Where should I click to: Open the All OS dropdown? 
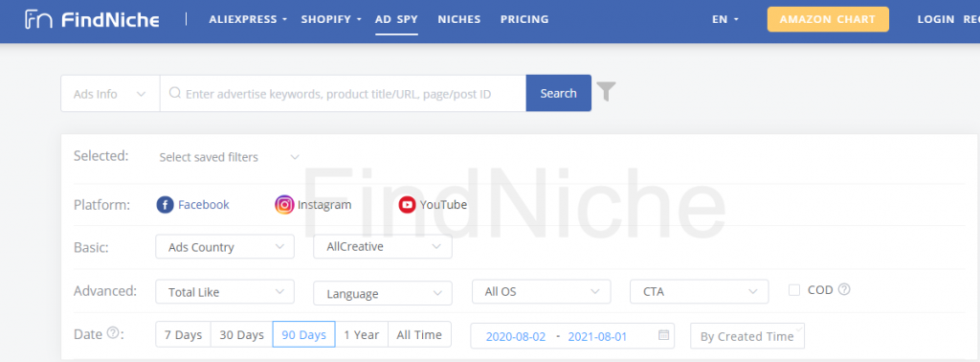542,291
